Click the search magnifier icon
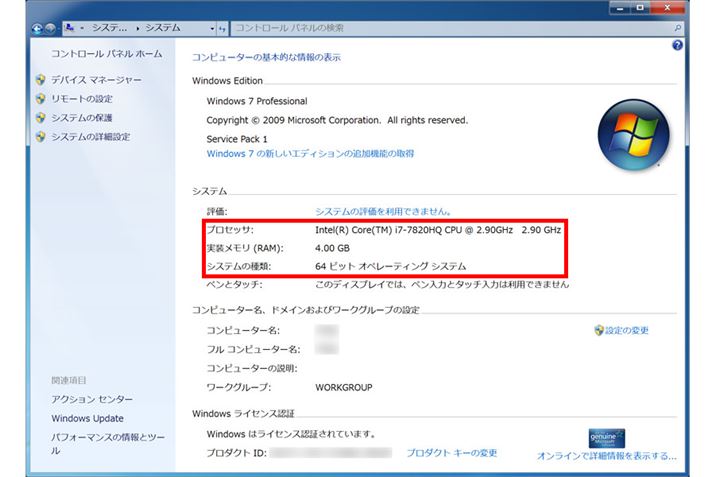The image size is (715, 477). (678, 28)
